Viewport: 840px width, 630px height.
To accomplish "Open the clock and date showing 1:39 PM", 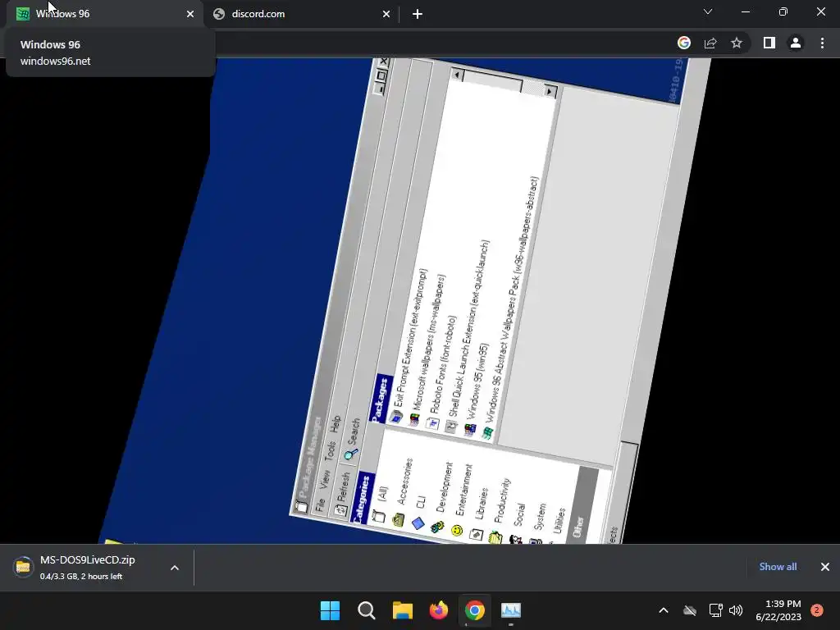I will (x=778, y=610).
